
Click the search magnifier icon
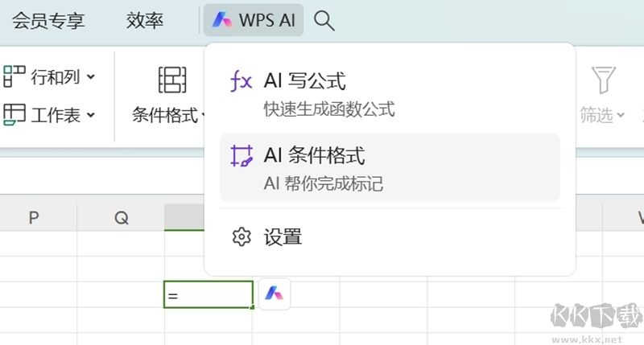pos(324,21)
